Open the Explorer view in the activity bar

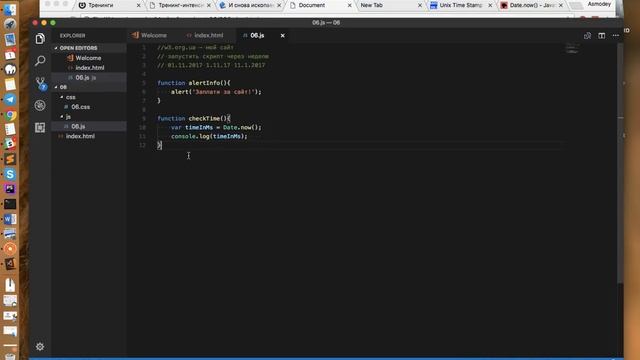click(40, 39)
